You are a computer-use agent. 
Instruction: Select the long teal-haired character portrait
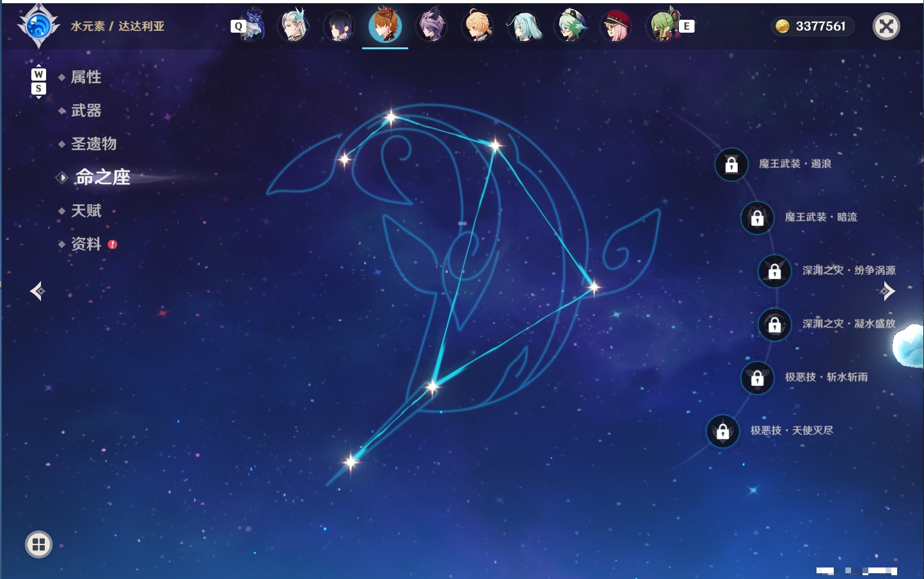pyautogui.click(x=524, y=26)
